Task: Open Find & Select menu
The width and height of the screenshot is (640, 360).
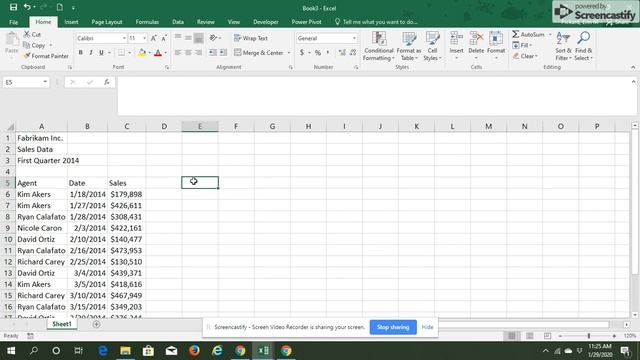Action: pos(583,46)
